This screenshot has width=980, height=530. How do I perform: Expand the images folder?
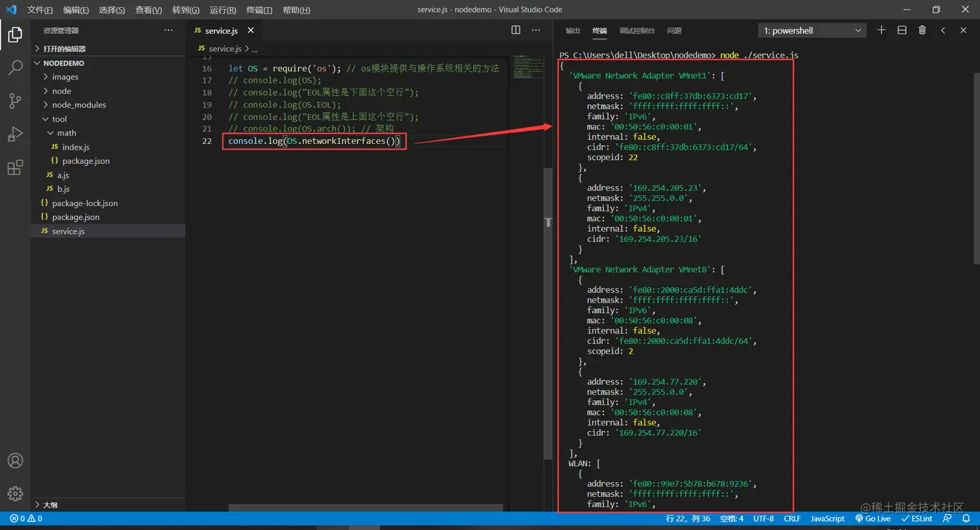click(x=108, y=76)
